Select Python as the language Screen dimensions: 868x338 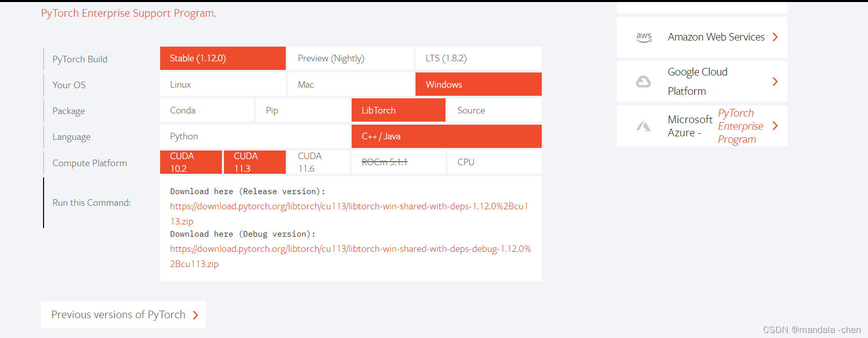pyautogui.click(x=183, y=136)
